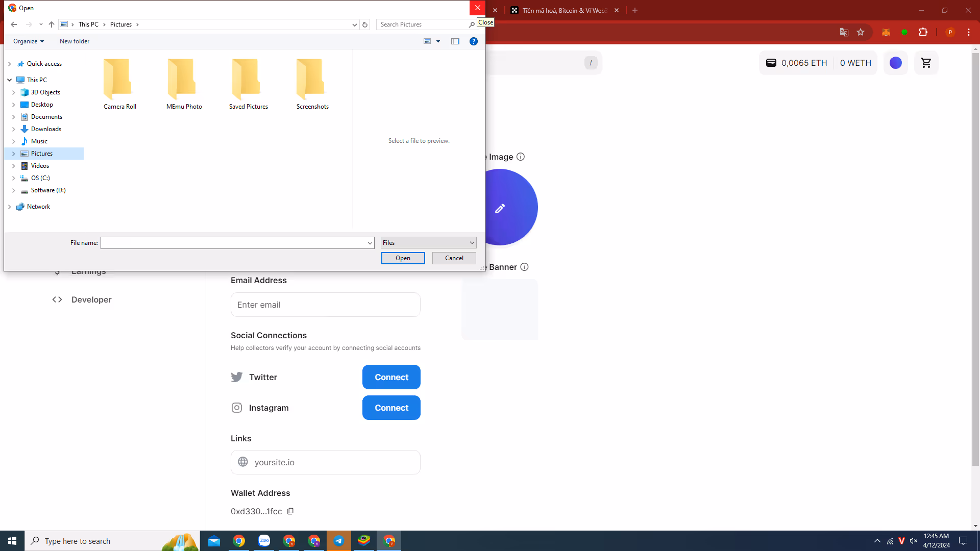Open the Organize menu
Viewport: 980px width, 551px height.
(29, 41)
